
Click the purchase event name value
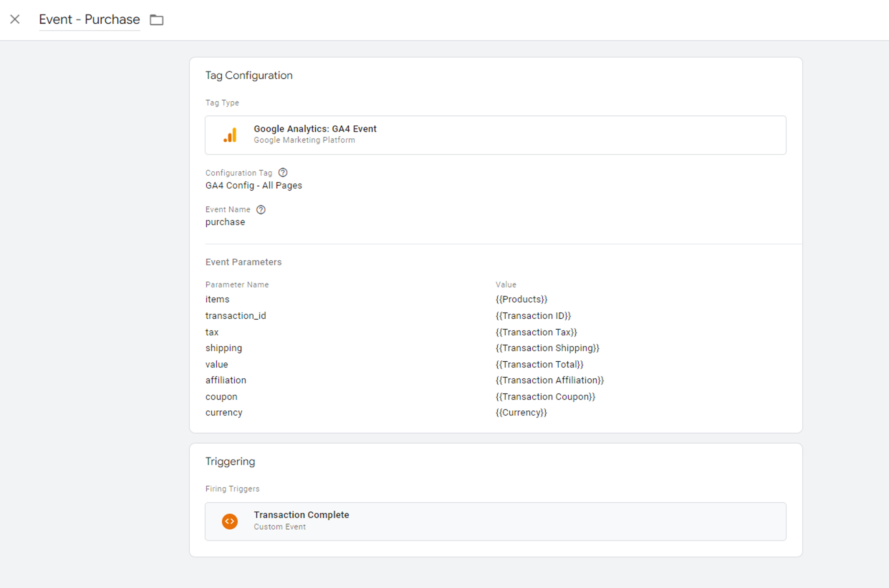[225, 222]
